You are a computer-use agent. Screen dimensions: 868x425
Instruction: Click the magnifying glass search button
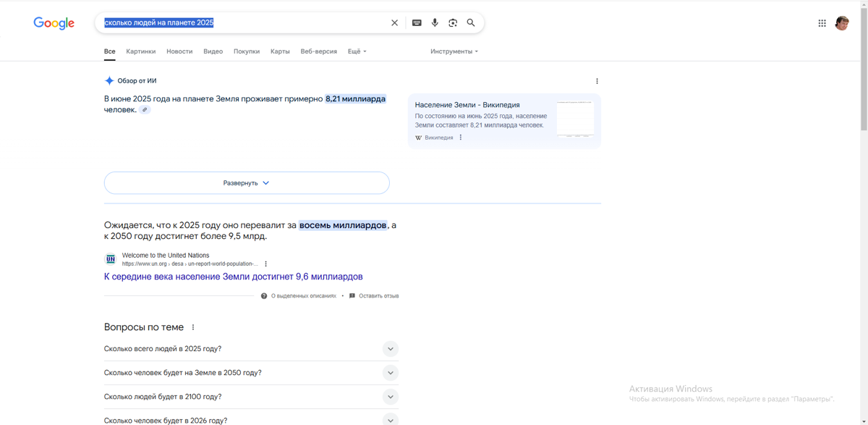click(471, 22)
